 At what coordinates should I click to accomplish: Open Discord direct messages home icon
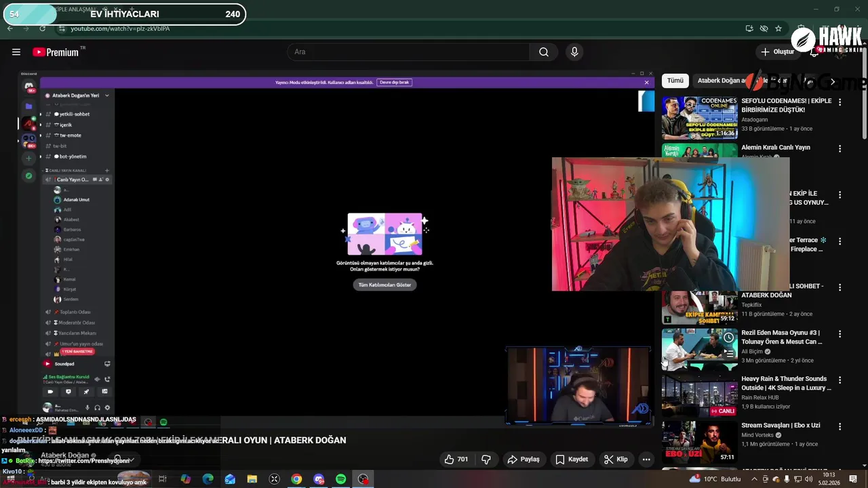tap(28, 86)
